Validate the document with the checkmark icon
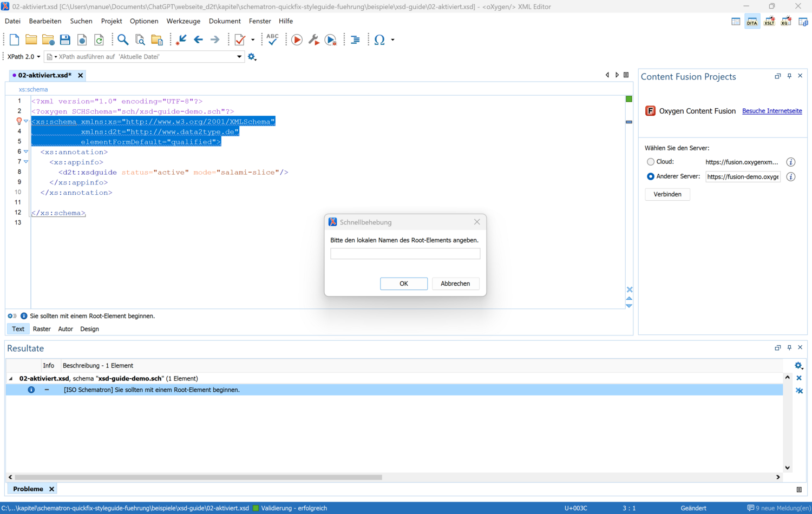This screenshot has height=514, width=812. point(240,39)
